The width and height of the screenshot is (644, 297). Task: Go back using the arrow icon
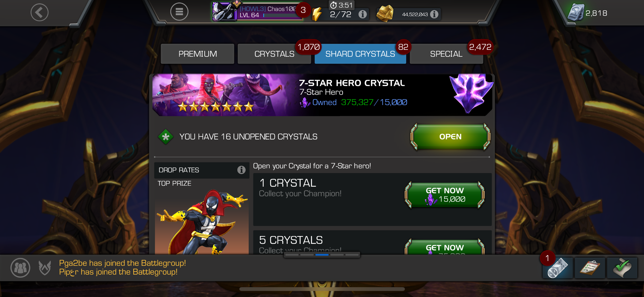click(40, 12)
